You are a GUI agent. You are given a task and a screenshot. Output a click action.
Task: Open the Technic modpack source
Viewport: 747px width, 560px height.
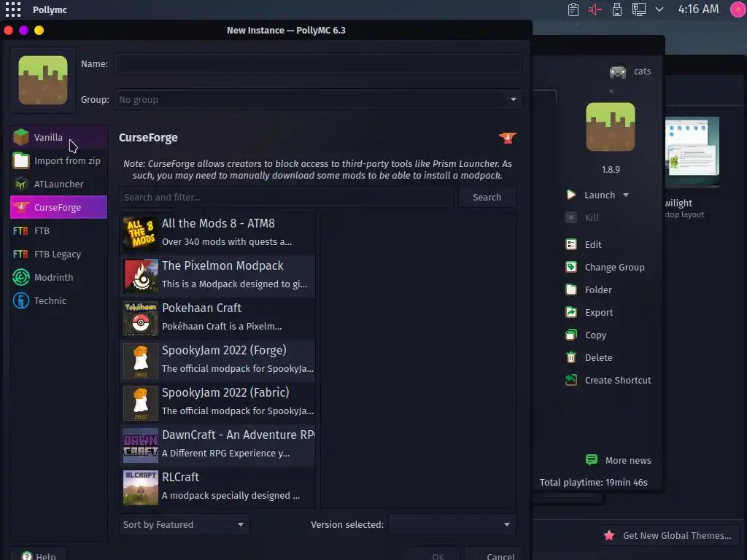coord(58,300)
